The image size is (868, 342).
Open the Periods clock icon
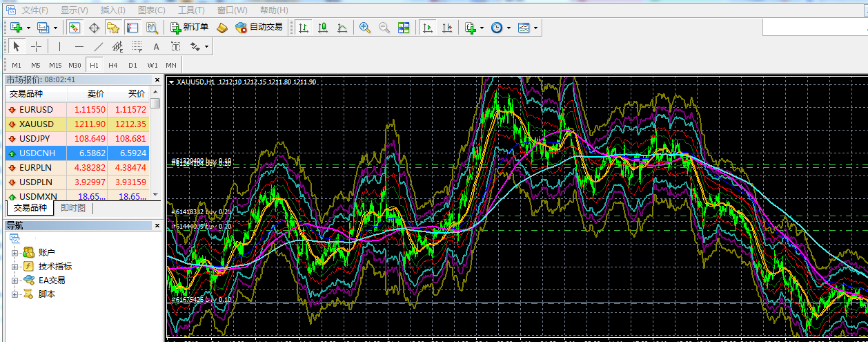[x=497, y=28]
